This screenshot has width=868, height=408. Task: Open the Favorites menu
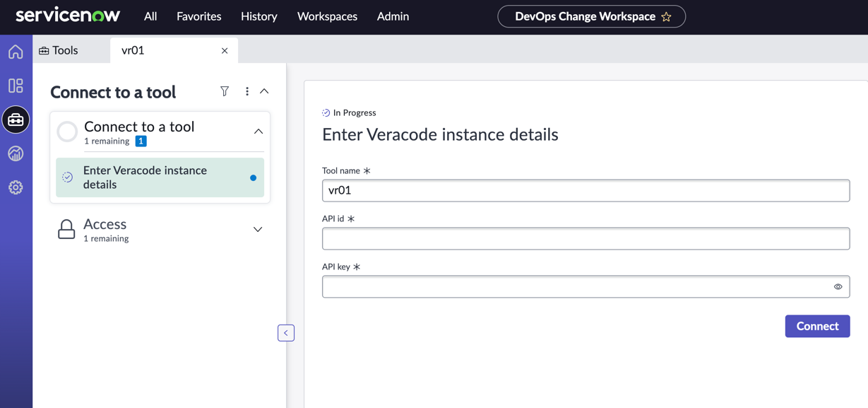(199, 16)
